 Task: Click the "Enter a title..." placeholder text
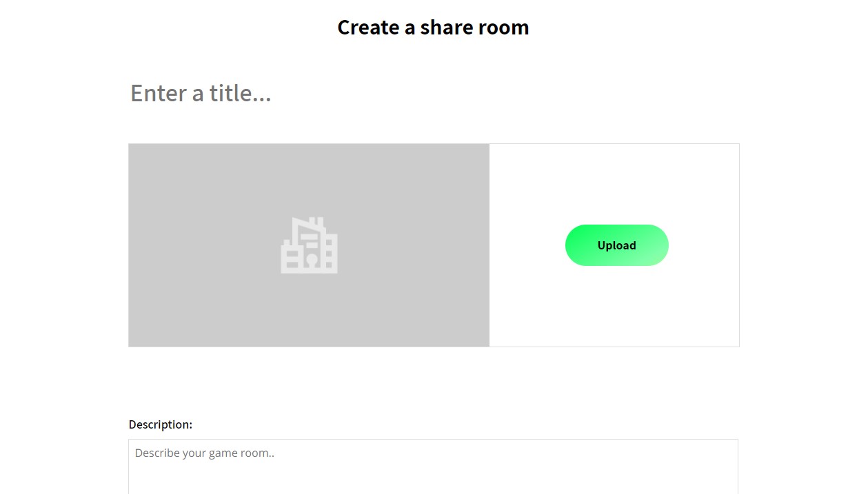(201, 93)
